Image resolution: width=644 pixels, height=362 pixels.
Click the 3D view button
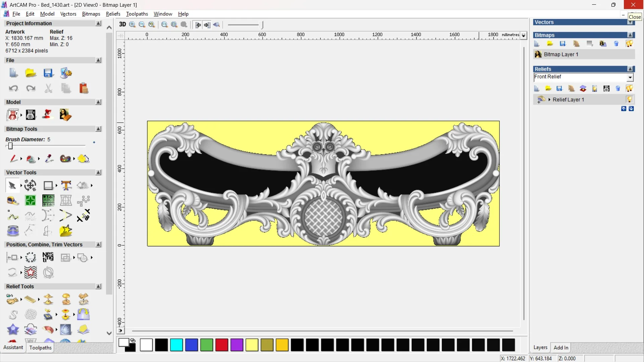pos(122,24)
